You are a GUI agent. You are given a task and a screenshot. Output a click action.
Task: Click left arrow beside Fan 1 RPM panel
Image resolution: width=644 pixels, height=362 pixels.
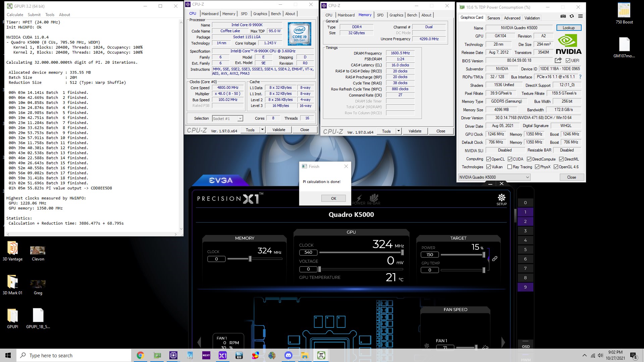click(x=199, y=342)
